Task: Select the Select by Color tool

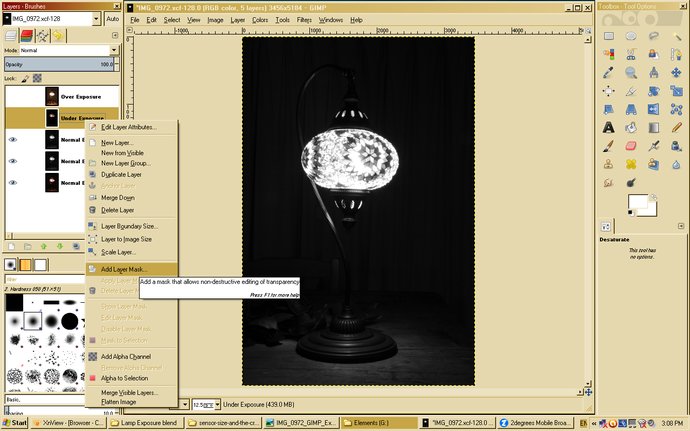Action: [609, 54]
